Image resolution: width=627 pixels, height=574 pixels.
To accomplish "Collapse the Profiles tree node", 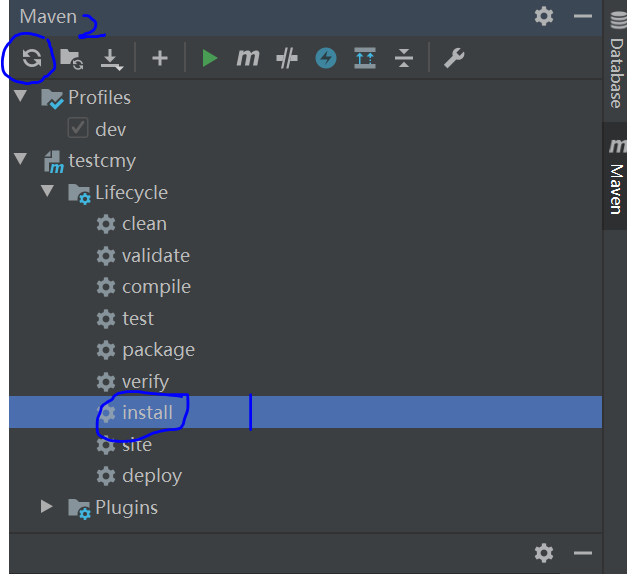I will click(x=20, y=96).
